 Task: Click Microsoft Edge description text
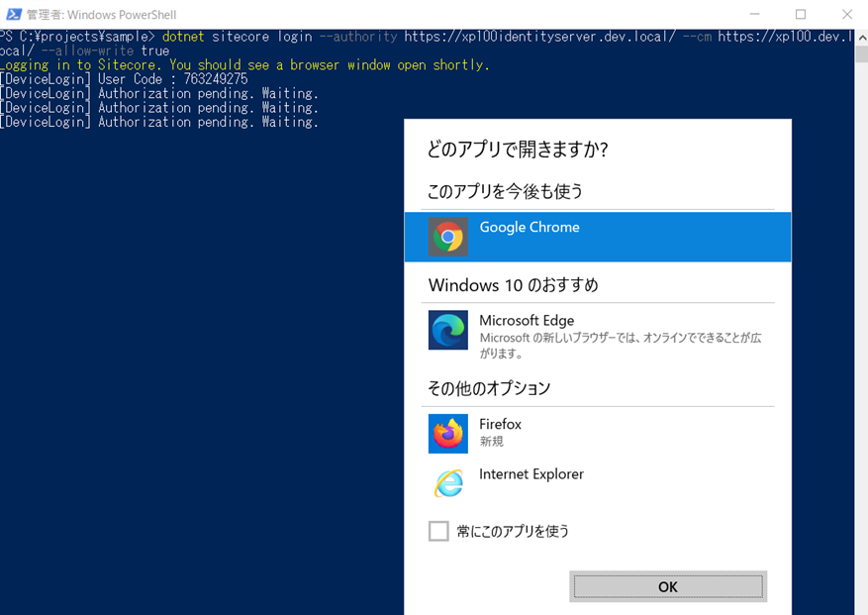(621, 346)
